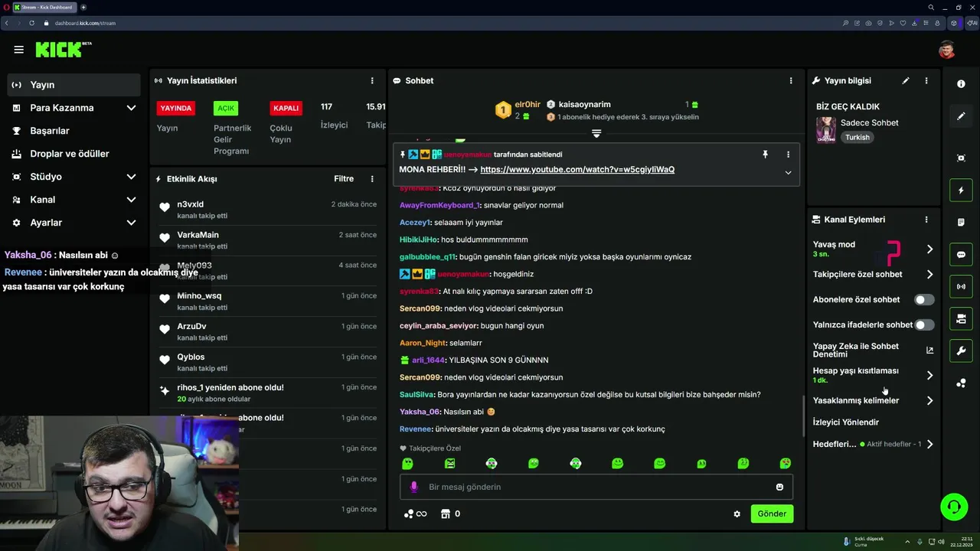Image resolution: width=980 pixels, height=551 pixels.
Task: Open the emoji picker in message box
Action: coord(779,487)
